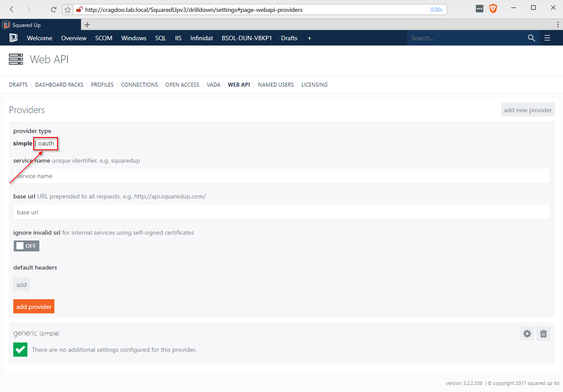The height and width of the screenshot is (392, 563).
Task: Toggle the ignore invalid ssl switch
Action: tap(27, 246)
